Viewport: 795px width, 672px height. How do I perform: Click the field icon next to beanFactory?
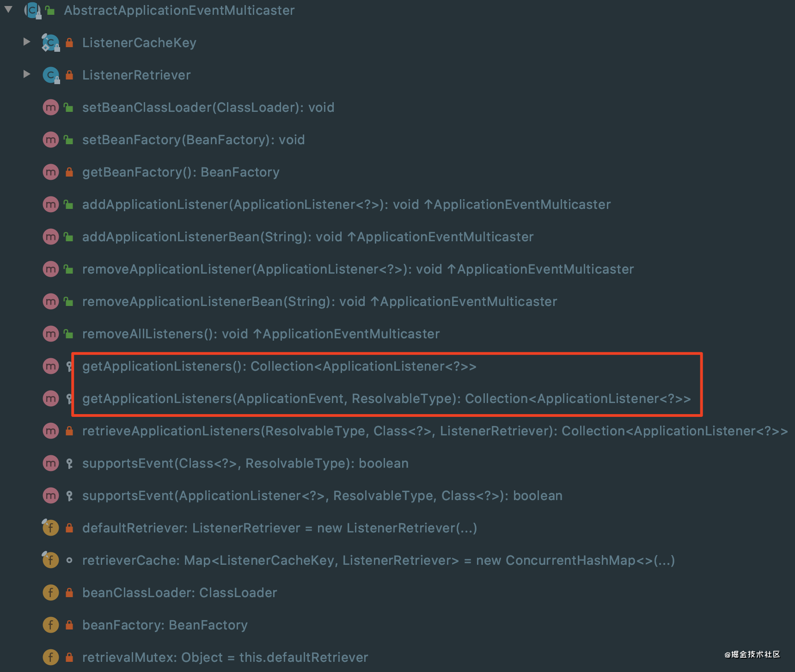[x=50, y=624]
